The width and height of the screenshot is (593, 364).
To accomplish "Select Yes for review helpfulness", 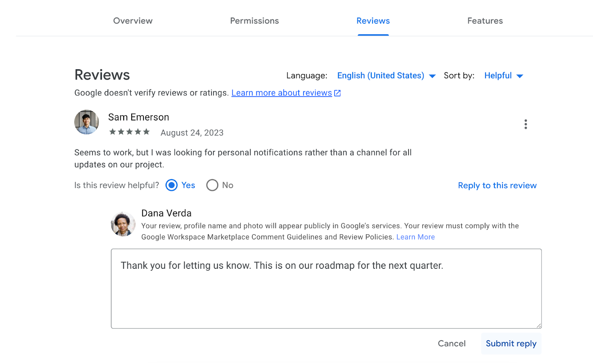I will pyautogui.click(x=171, y=185).
